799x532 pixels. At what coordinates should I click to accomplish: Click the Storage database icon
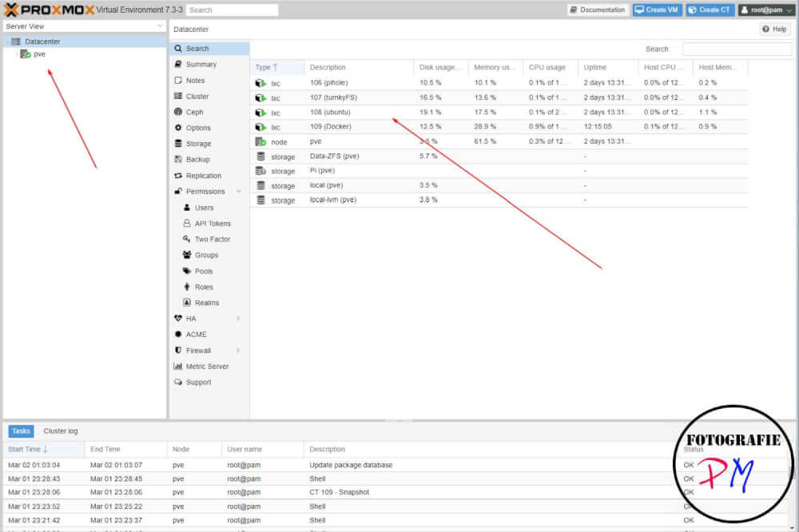178,144
